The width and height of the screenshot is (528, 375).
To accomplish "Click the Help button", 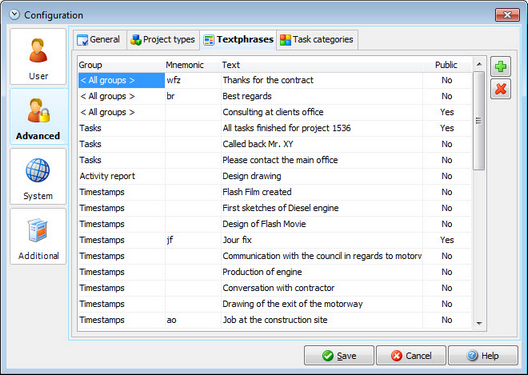I will click(483, 355).
